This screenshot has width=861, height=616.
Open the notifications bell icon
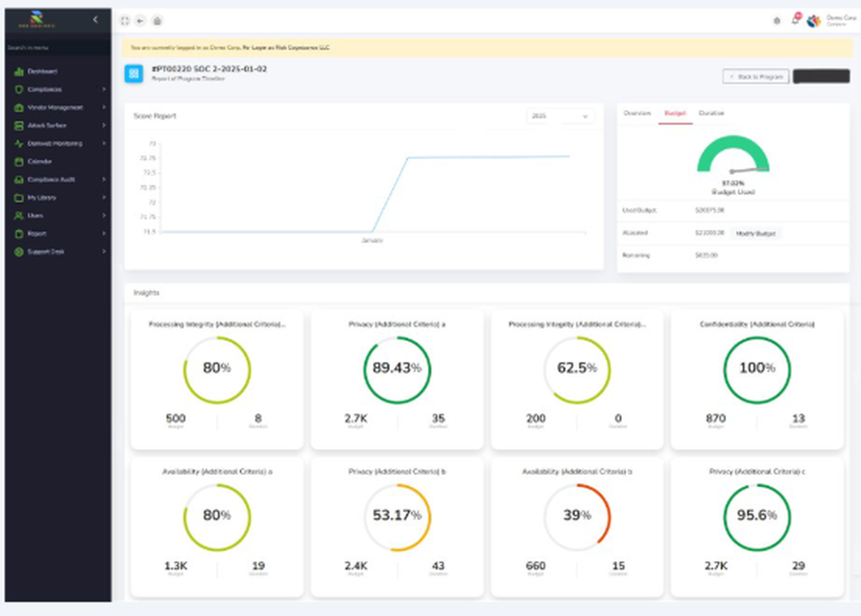795,20
